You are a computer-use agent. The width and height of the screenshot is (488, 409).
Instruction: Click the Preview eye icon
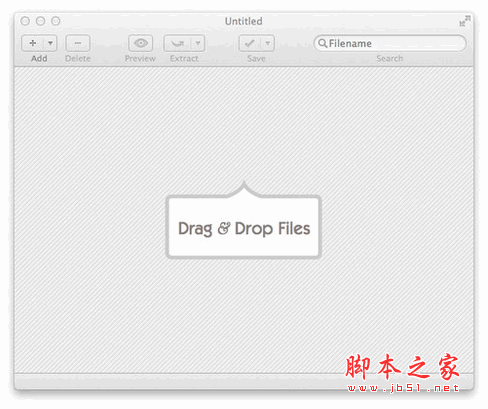(140, 43)
